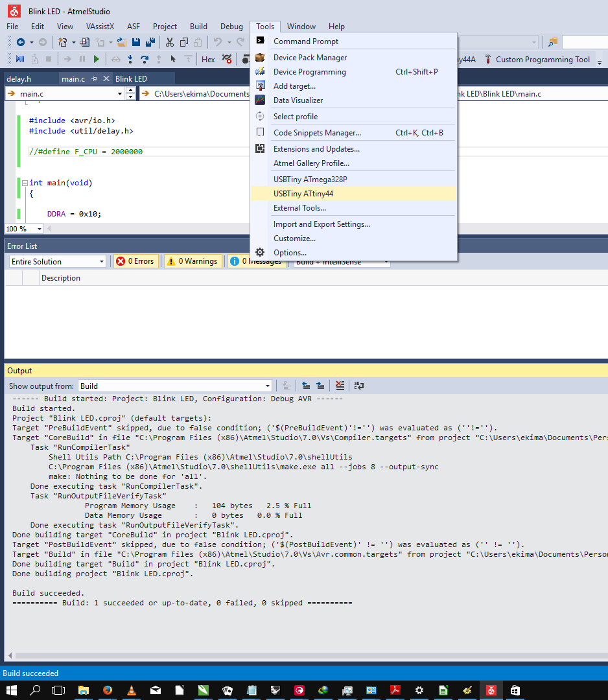Choose Device Programming from Tools menu
608x700 pixels.
pos(353,72)
